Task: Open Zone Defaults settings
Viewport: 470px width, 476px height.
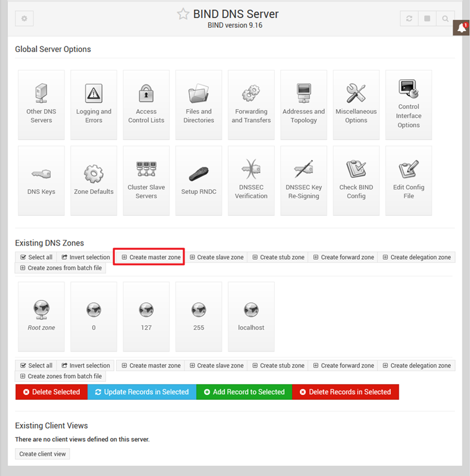Action: point(94,180)
